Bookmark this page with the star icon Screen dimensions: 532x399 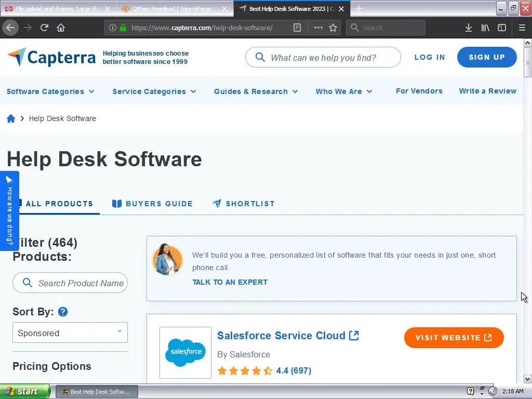(333, 28)
